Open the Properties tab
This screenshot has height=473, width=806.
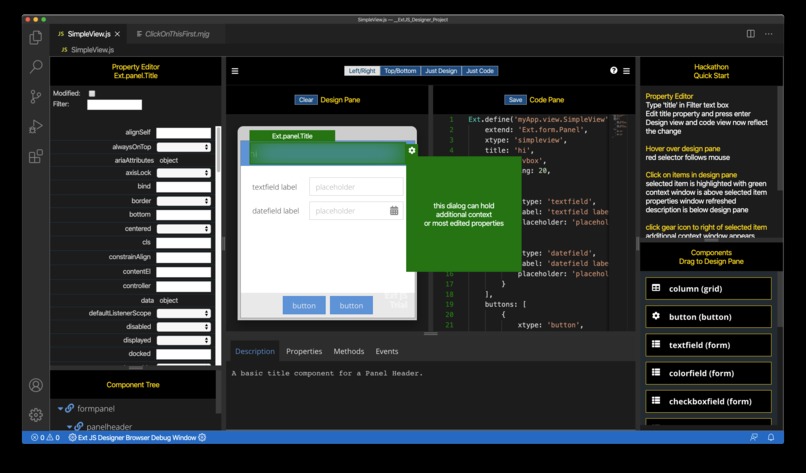304,351
